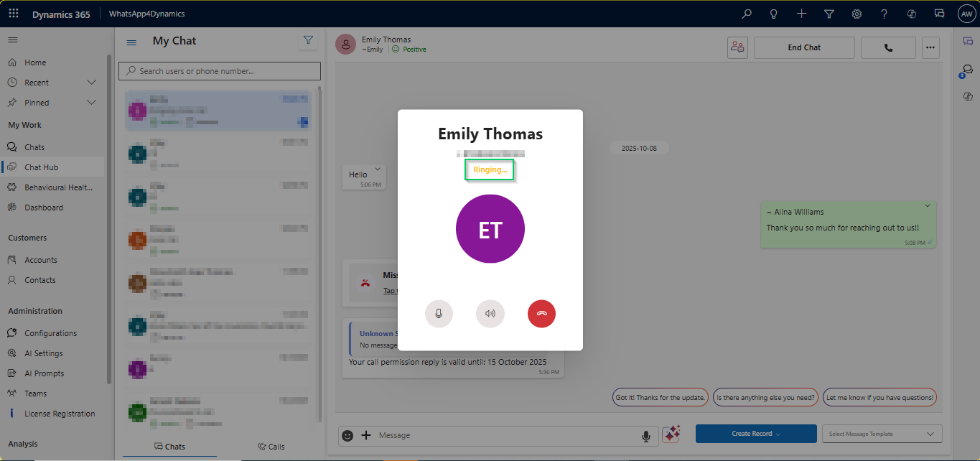Toggle the left navigation hamburger menu

pyautogui.click(x=13, y=39)
